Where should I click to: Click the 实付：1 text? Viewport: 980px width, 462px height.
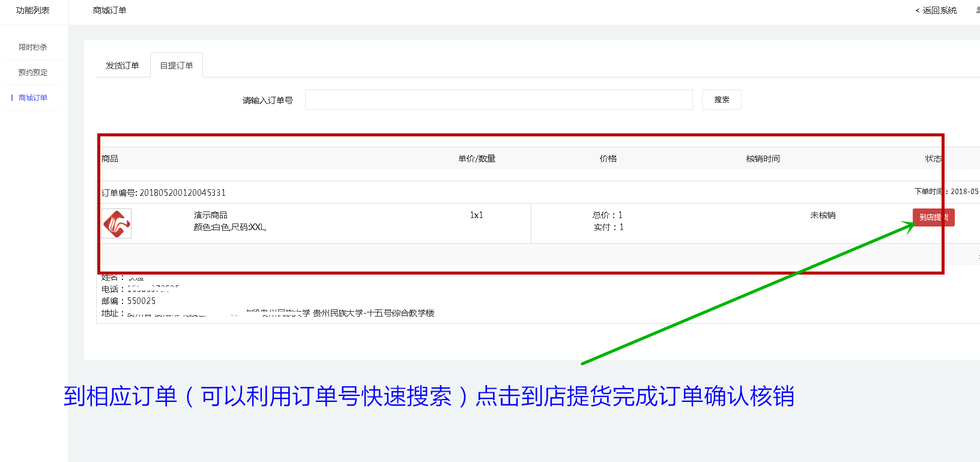[609, 227]
